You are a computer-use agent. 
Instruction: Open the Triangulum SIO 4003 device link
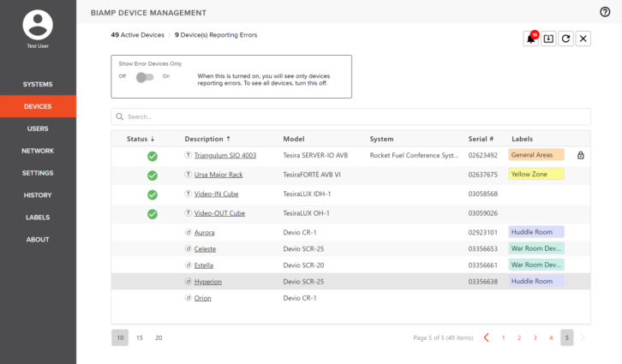tap(224, 155)
